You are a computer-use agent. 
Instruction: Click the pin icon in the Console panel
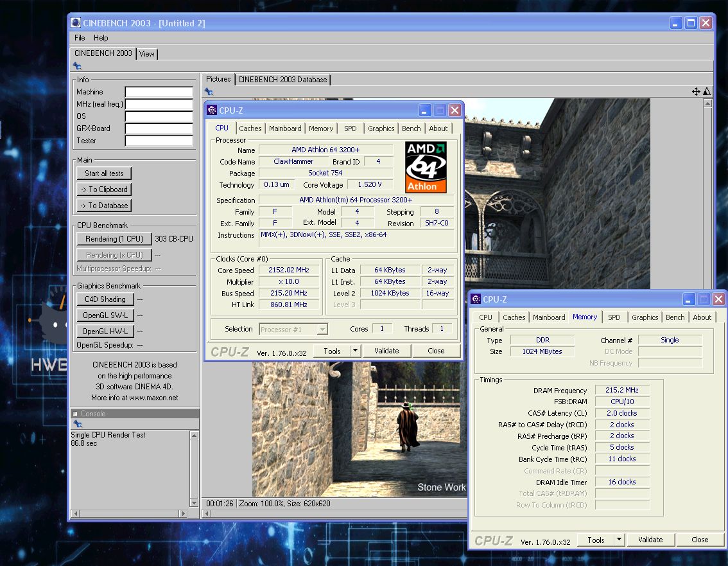[x=78, y=424]
